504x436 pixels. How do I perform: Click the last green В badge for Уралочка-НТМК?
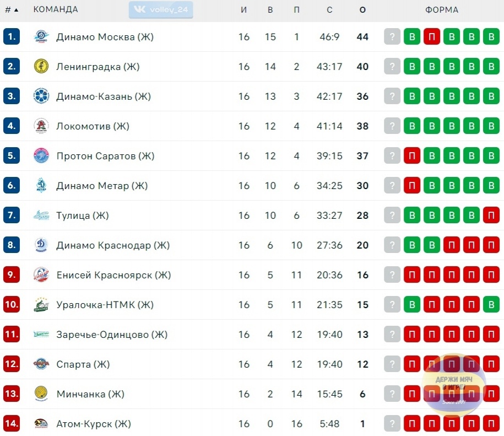[491, 304]
